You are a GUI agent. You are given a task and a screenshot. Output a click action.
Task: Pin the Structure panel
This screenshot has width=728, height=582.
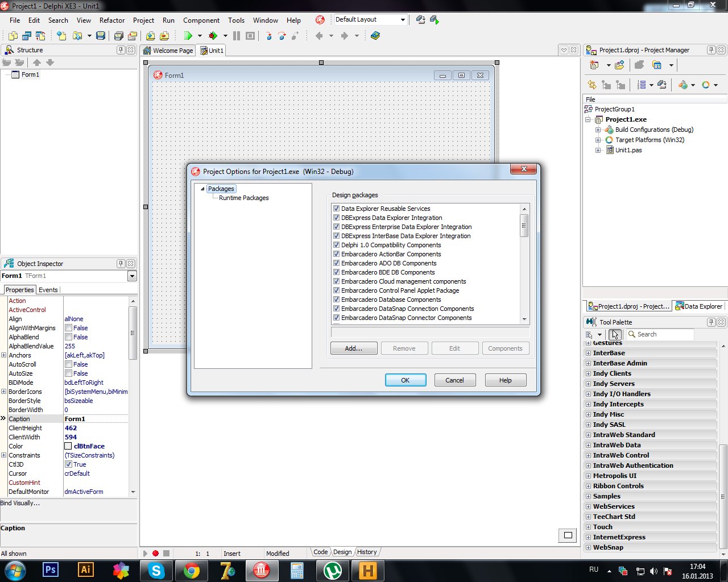121,50
